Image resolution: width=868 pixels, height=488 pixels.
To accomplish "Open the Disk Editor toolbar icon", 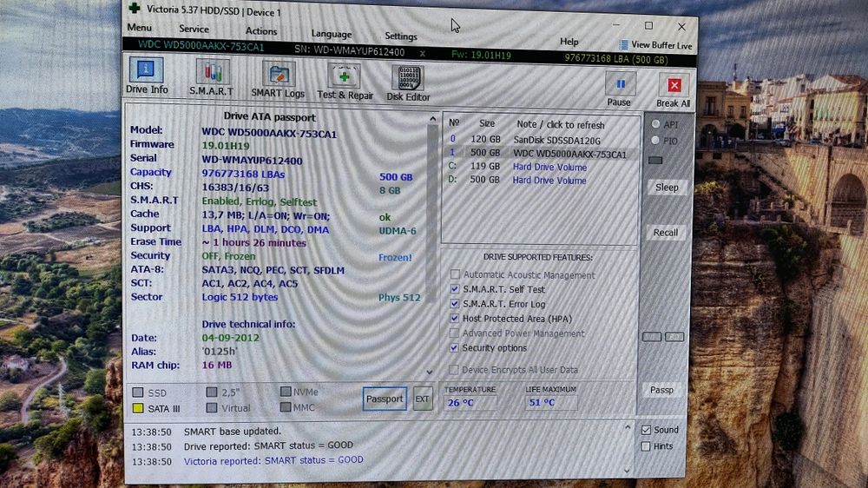I will 408,77.
